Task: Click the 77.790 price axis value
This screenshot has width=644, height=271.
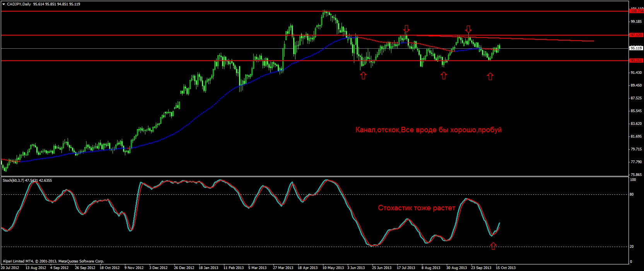Action: tap(636, 162)
